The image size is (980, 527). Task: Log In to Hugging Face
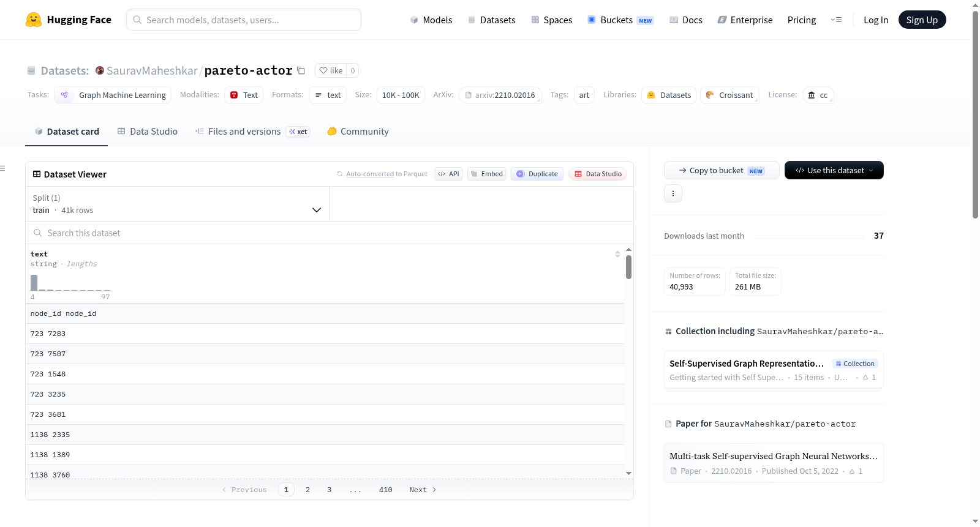click(876, 20)
